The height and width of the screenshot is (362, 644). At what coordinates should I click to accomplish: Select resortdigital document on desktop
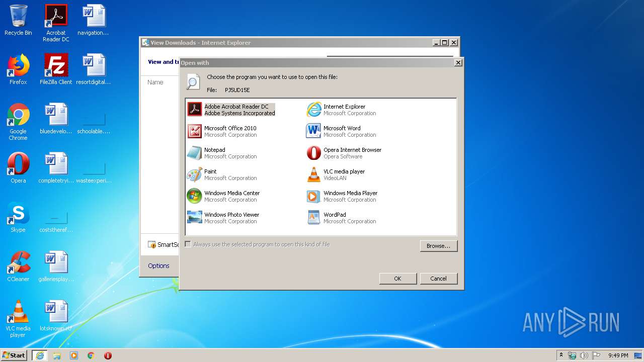click(94, 69)
